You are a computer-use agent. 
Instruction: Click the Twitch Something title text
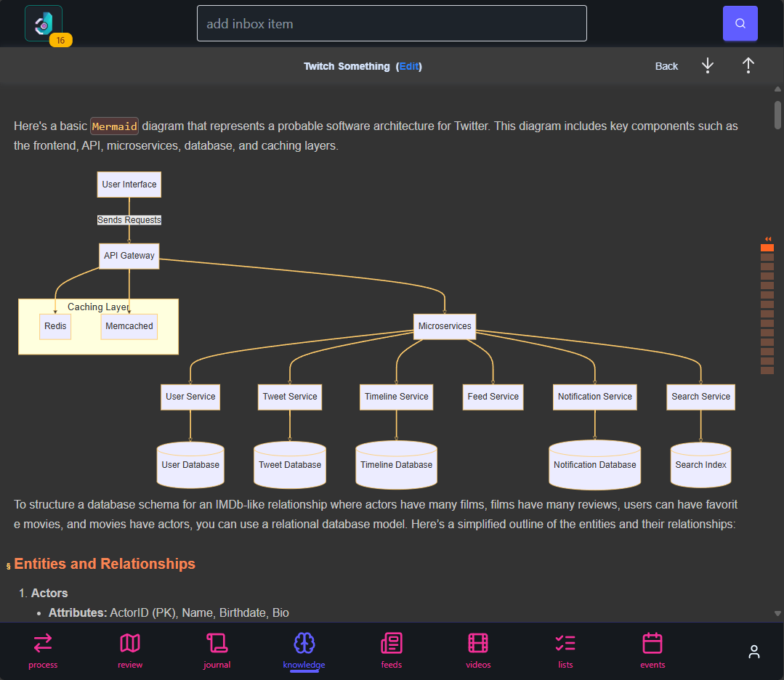tap(347, 66)
